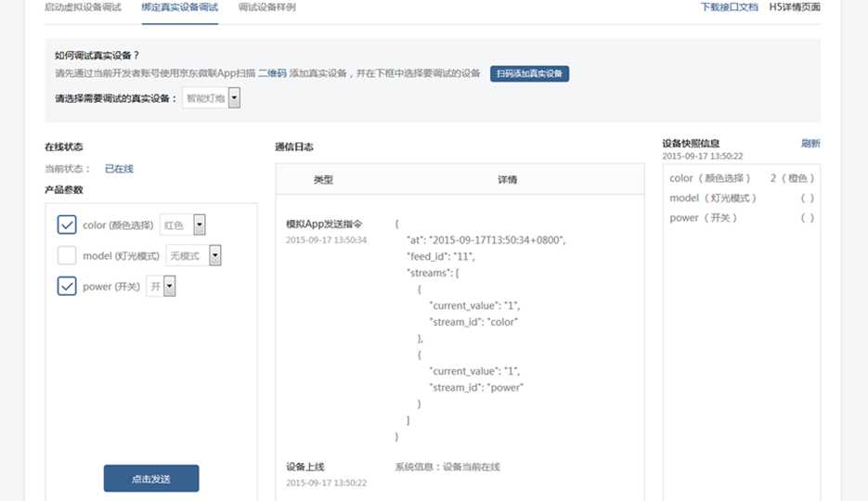Open the 无模式 model dropdown
Image resolution: width=868 pixels, height=501 pixels.
coord(194,255)
